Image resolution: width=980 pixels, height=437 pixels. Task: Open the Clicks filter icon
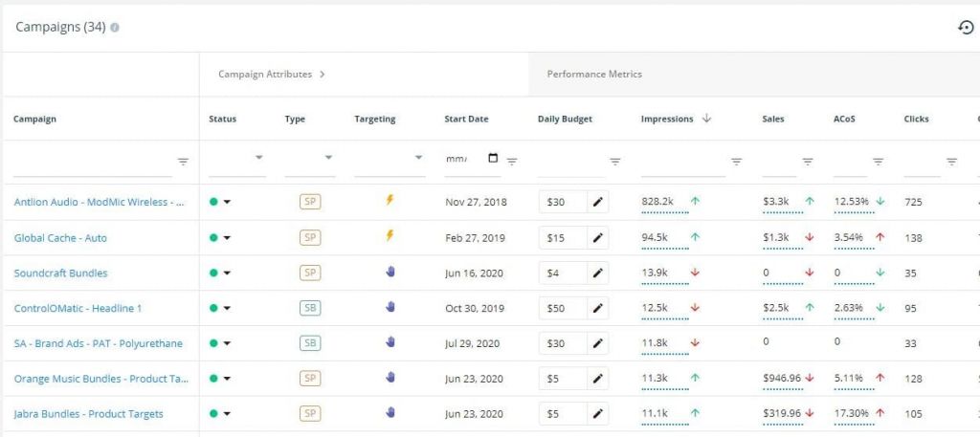952,162
